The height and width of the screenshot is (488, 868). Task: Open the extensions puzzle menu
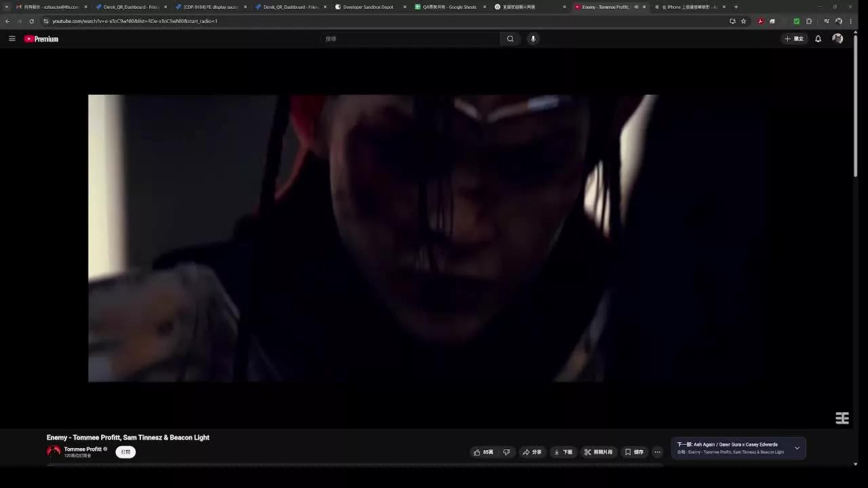click(x=809, y=21)
